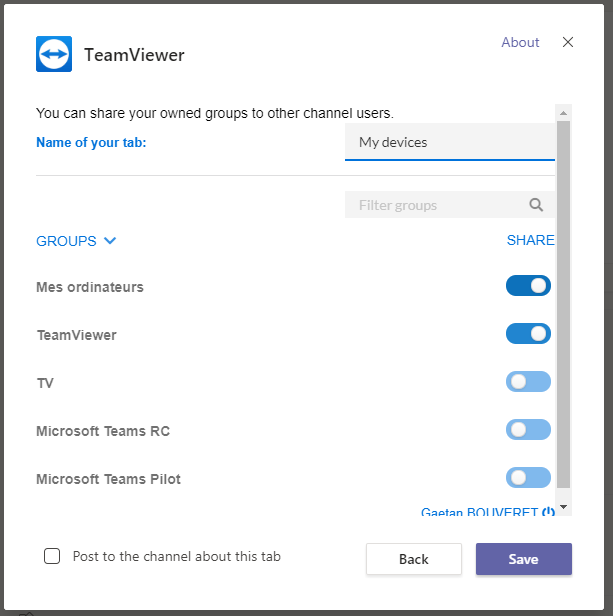The height and width of the screenshot is (616, 613).
Task: Click the Name of your tab label
Action: pyautogui.click(x=91, y=142)
